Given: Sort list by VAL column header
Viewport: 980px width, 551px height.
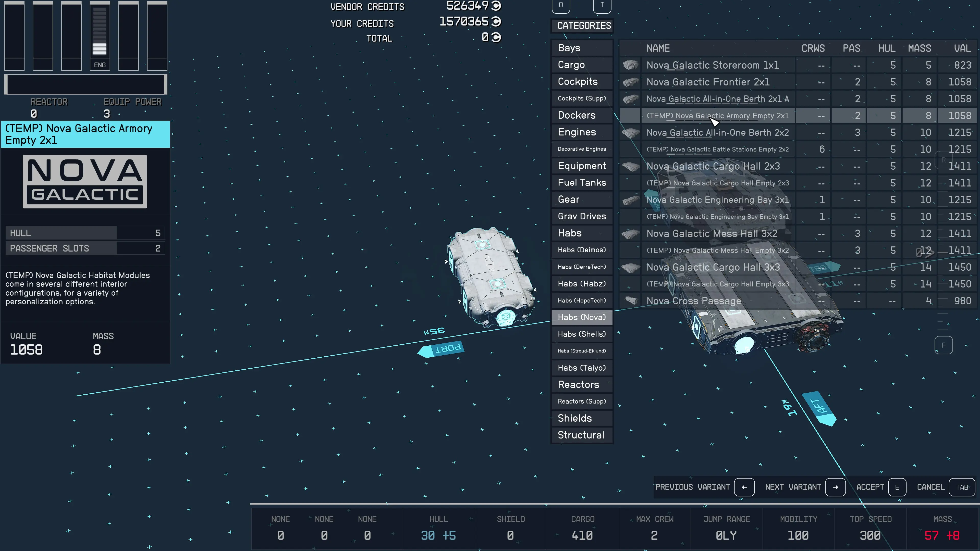Looking at the screenshot, I should [962, 48].
